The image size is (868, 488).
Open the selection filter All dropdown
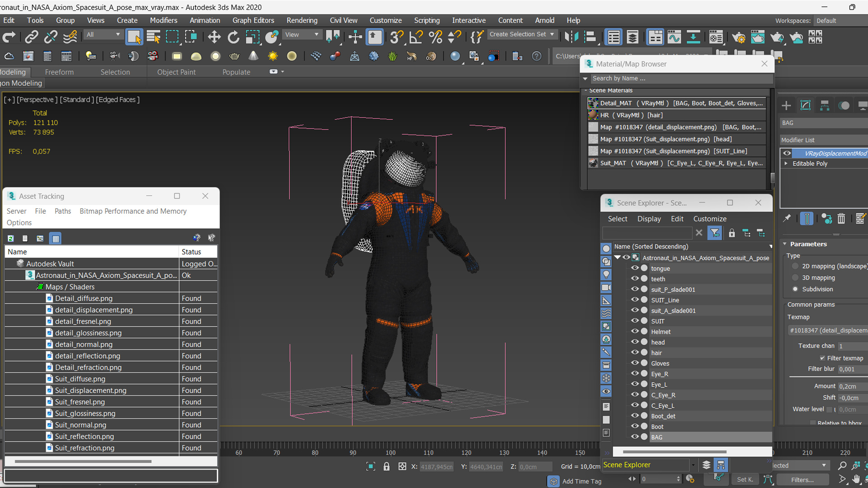(103, 35)
